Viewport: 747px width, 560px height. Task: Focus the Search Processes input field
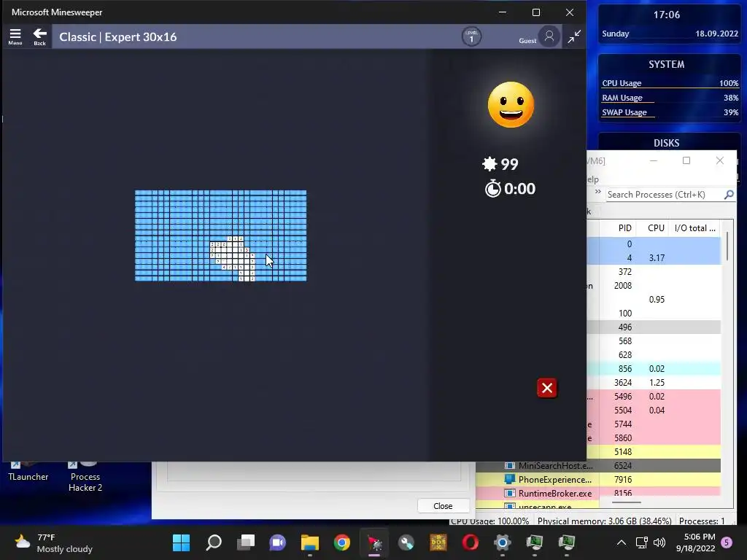coord(665,194)
